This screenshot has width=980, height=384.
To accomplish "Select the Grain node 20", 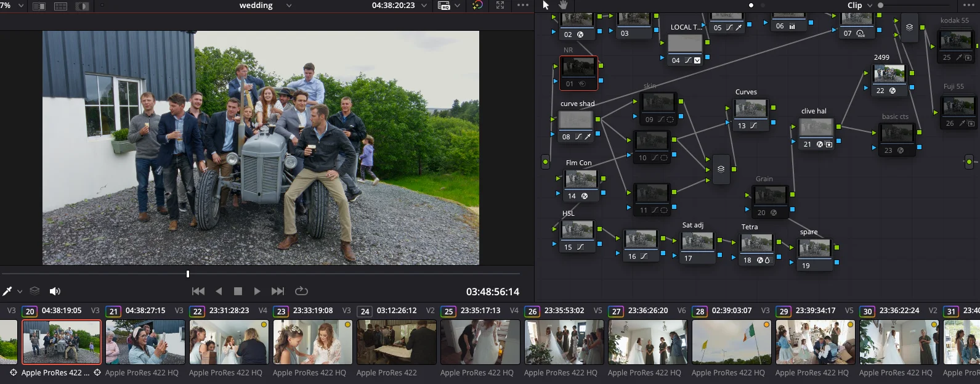I will [770, 202].
